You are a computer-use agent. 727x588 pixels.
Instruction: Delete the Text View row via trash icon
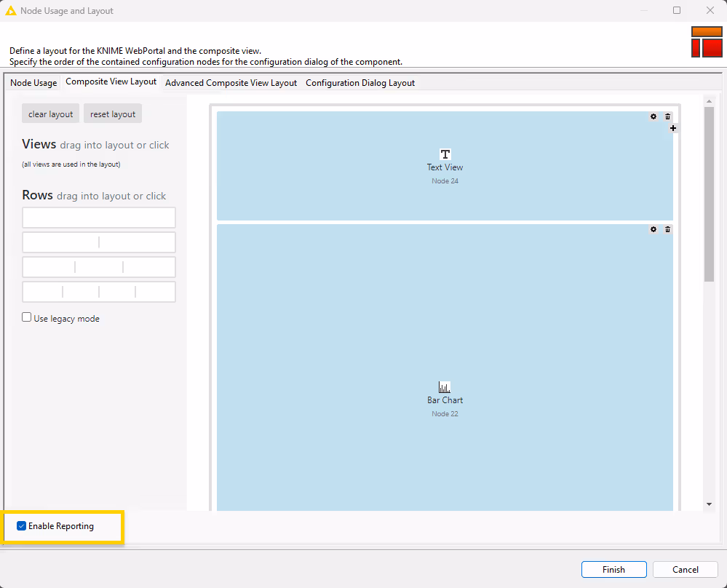point(667,116)
